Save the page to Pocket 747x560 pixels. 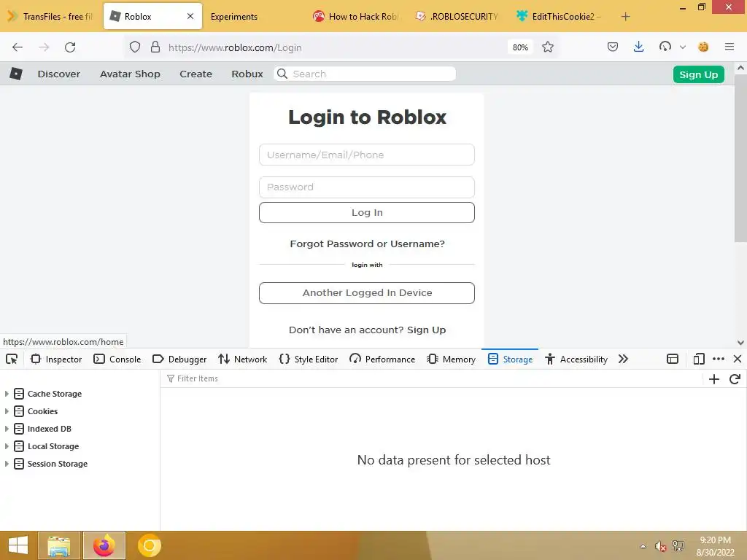613,47
